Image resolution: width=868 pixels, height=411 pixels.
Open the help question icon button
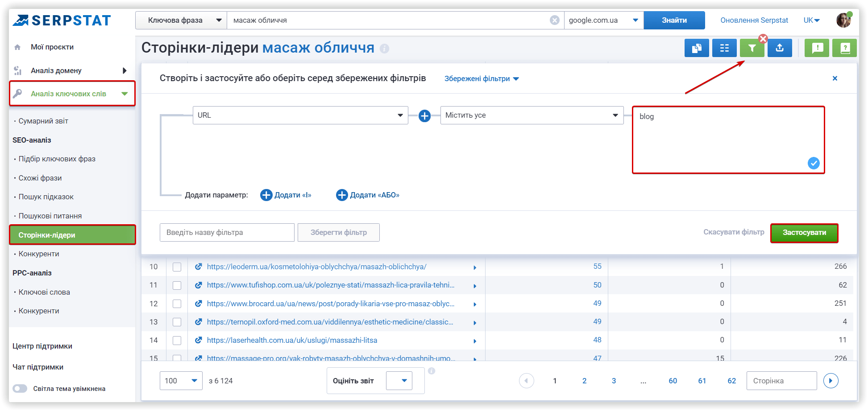click(x=845, y=48)
